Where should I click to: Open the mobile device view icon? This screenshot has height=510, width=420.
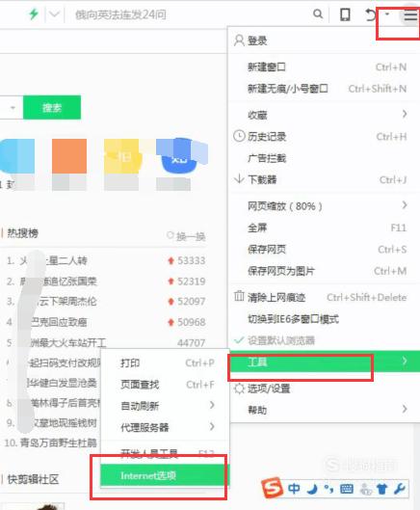(345, 14)
